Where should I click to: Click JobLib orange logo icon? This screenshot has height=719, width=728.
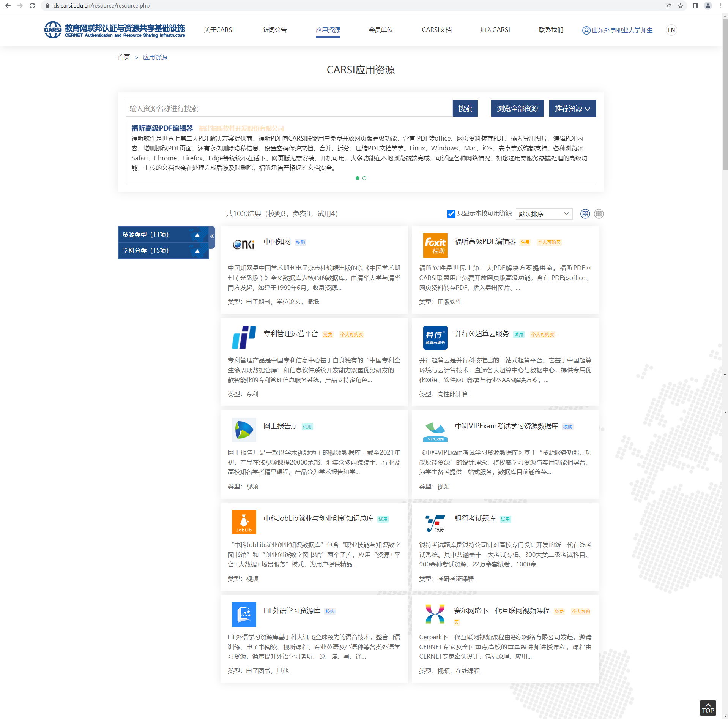(x=244, y=522)
